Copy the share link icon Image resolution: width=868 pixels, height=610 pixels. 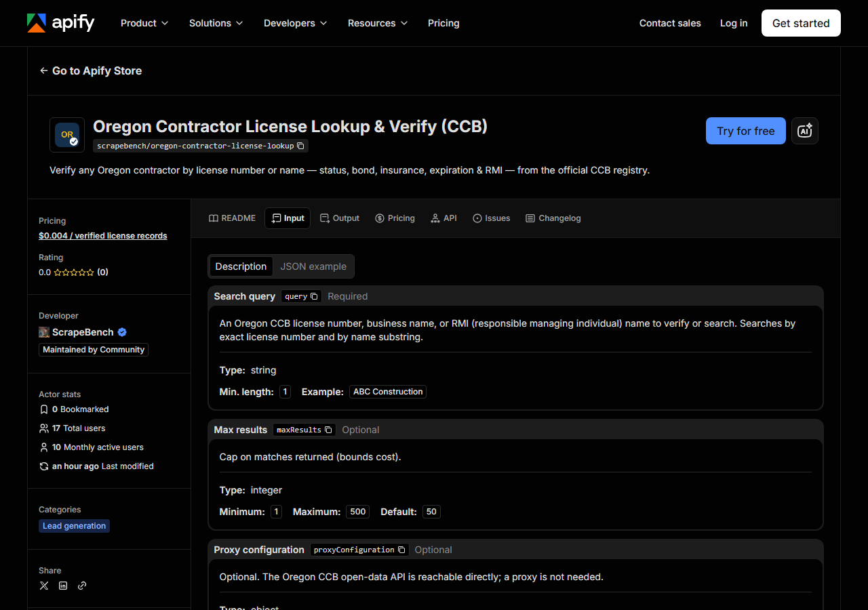82,586
